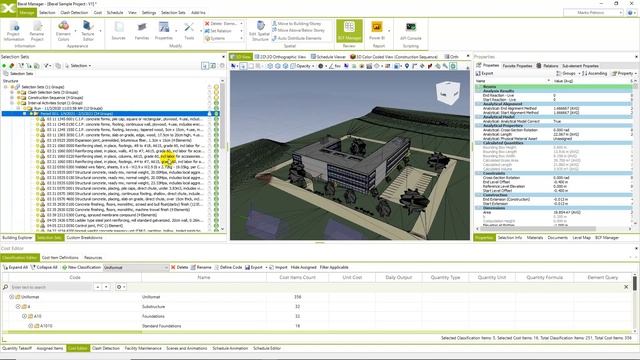Screen dimensions: 640x360
Task: Click the location pin icon in 3D toolbar
Action: click(x=407, y=66)
